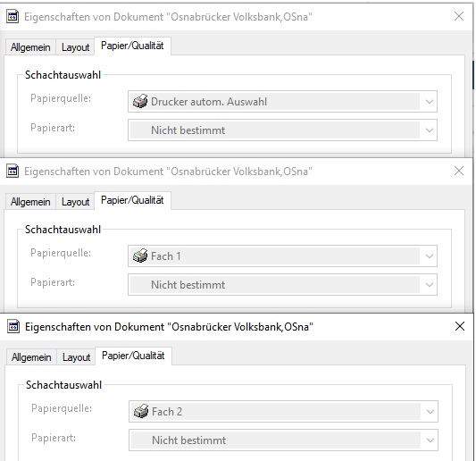Screen dimensions: 476x461
Task: Open the Papierart dropdown below Fach 2
Action: point(283,440)
